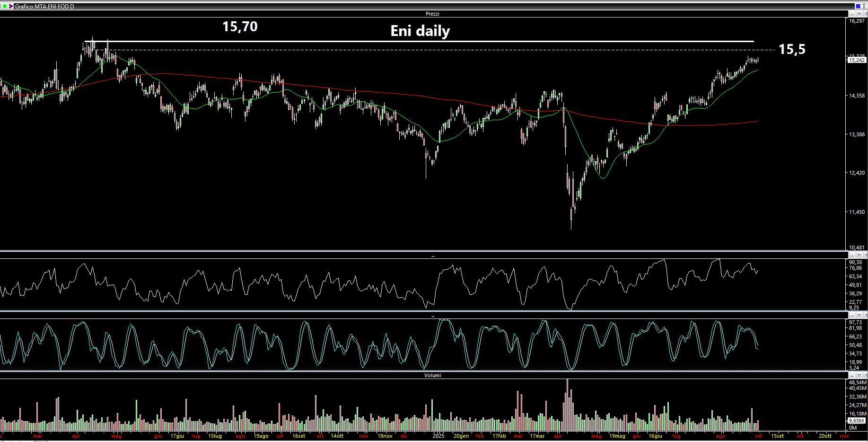Click the '16set' date axis label
This screenshot has width=868, height=442.
coord(298,436)
